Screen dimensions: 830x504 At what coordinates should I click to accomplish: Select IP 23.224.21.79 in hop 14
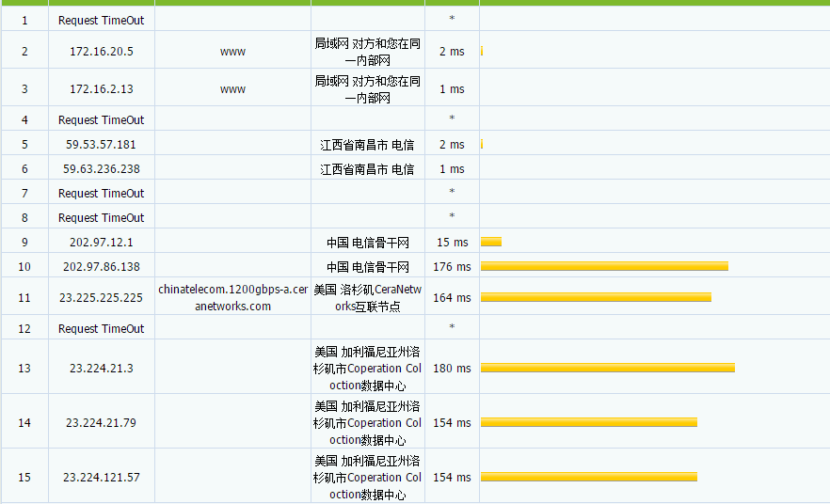101,422
